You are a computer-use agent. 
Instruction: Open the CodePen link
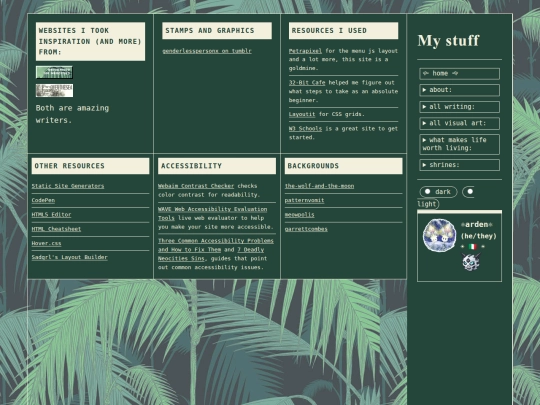pos(43,200)
